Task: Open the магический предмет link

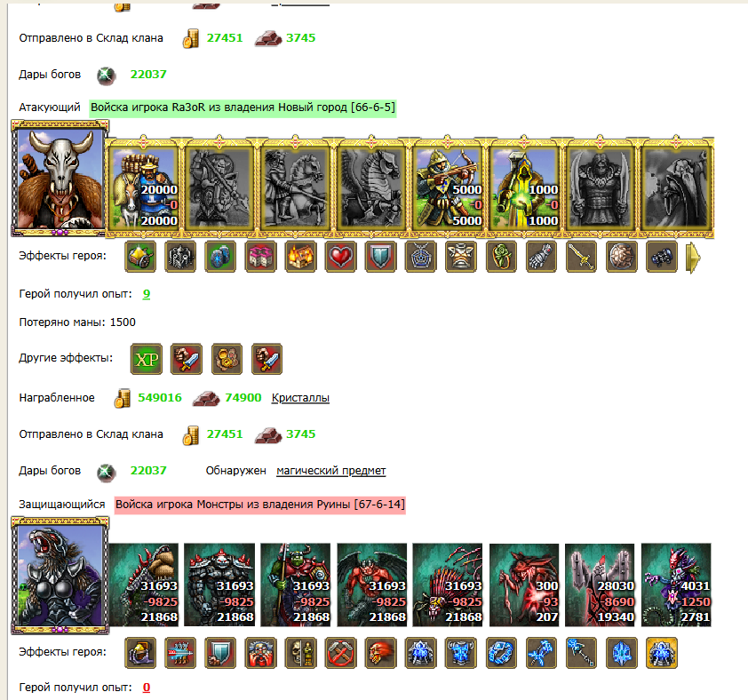Action: coord(331,471)
